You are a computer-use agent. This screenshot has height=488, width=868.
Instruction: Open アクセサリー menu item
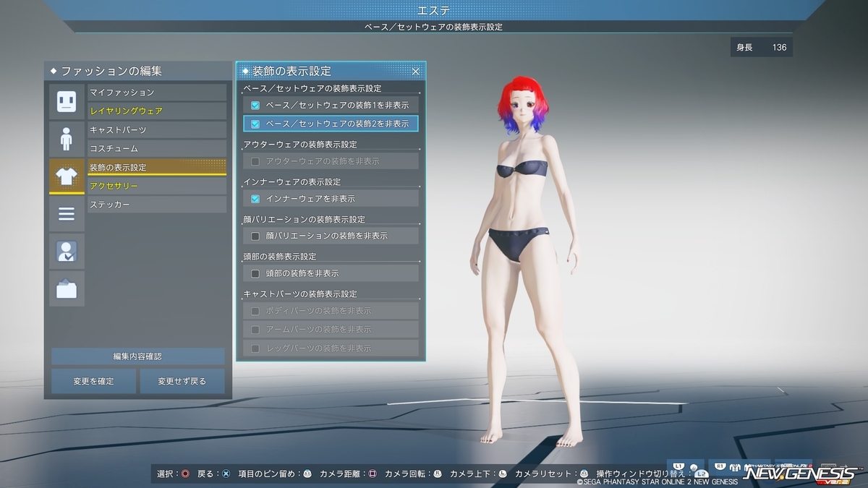(x=157, y=187)
